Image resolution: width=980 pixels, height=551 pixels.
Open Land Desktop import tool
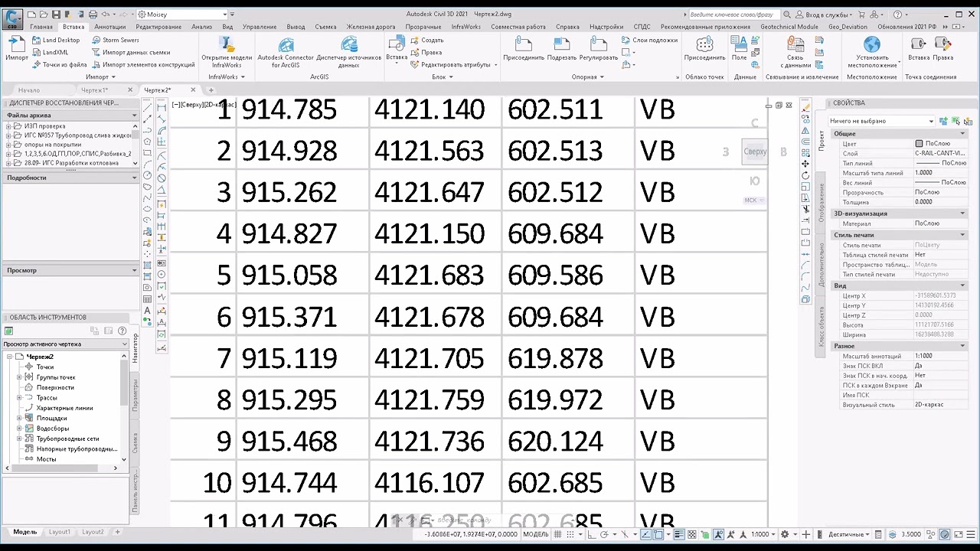(56, 40)
